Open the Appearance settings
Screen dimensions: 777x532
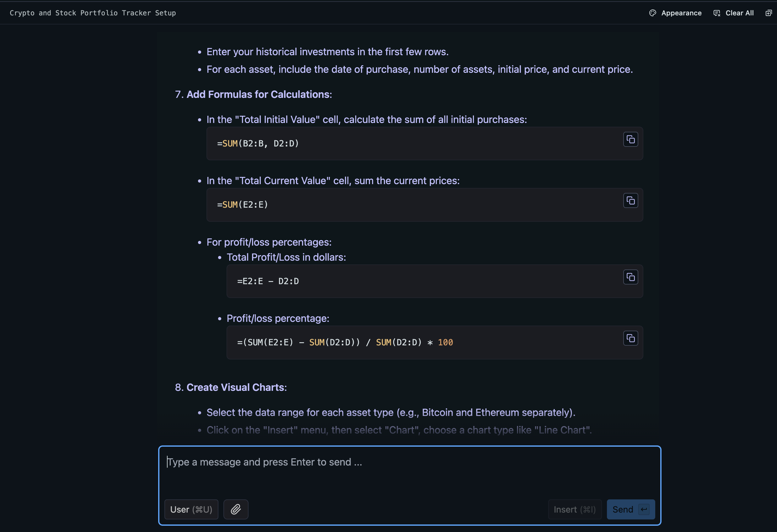(x=681, y=13)
